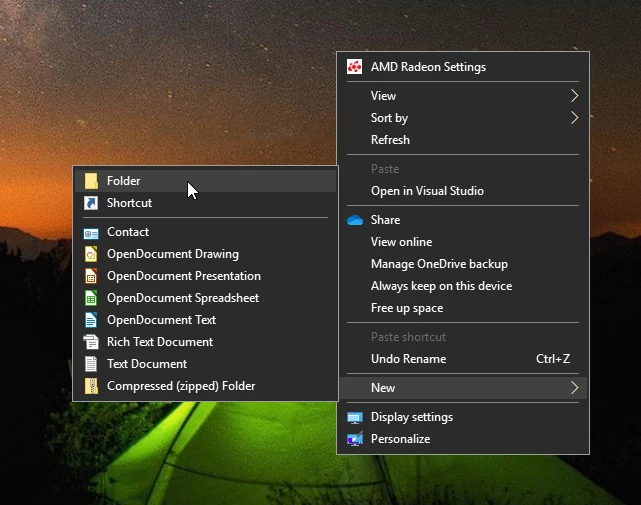Select OpenDocument Text
The width and height of the screenshot is (641, 505).
pos(206,320)
